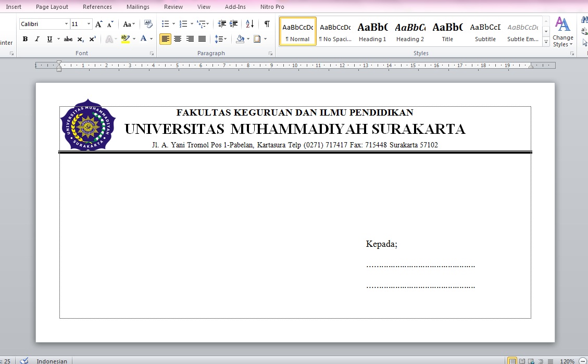
Task: Click Shrink Font icon
Action: coord(110,24)
